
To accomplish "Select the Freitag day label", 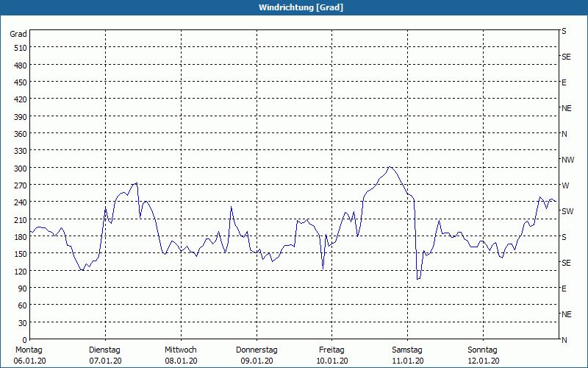I will click(x=331, y=350).
